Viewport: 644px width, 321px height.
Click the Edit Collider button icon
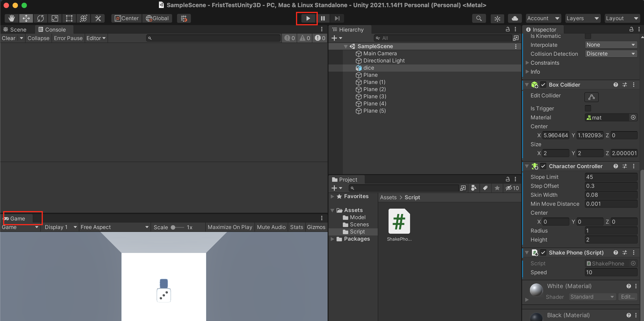point(591,97)
